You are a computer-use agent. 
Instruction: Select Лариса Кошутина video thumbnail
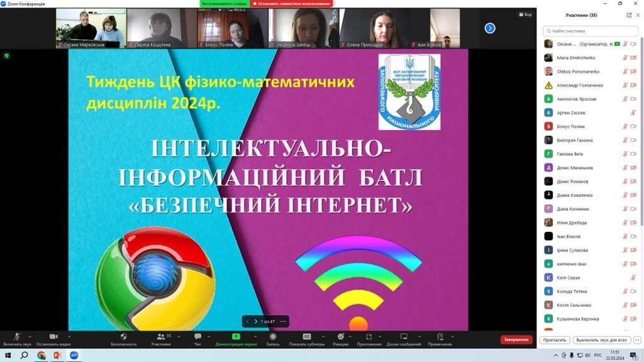(x=162, y=28)
